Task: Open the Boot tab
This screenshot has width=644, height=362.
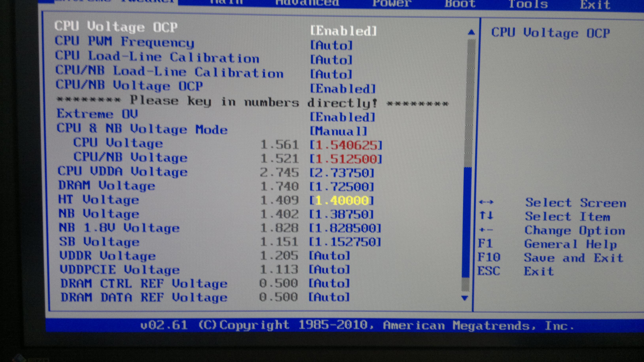Action: [x=460, y=4]
